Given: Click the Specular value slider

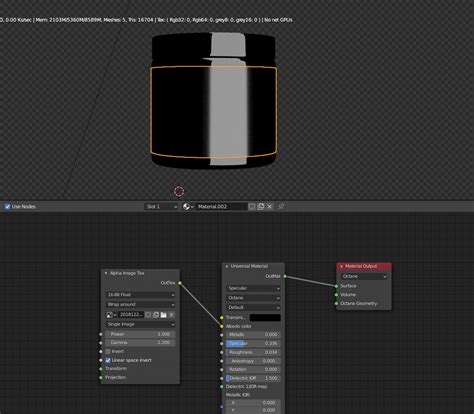Looking at the screenshot, I should point(253,343).
